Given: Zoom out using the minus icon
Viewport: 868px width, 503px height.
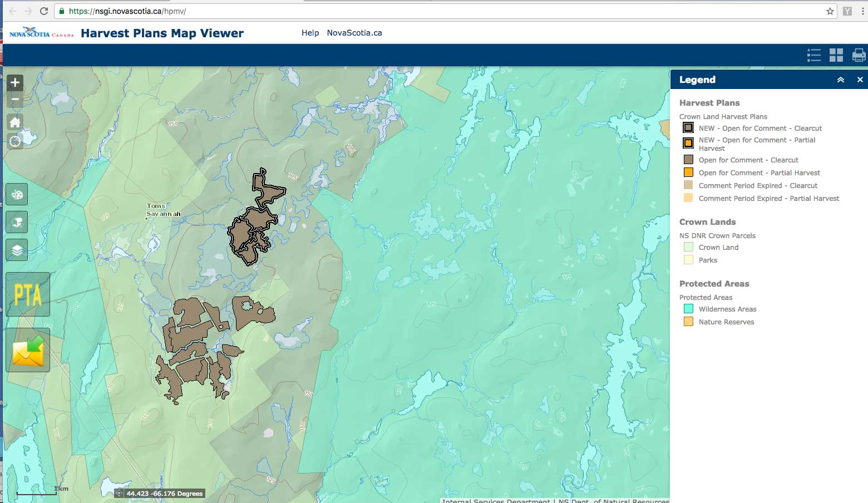Looking at the screenshot, I should tap(14, 99).
